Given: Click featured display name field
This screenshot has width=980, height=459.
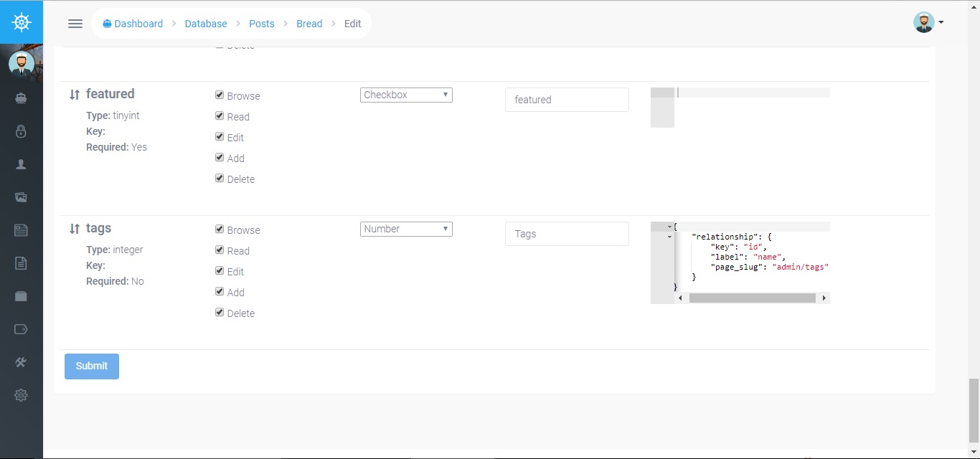Looking at the screenshot, I should (567, 100).
